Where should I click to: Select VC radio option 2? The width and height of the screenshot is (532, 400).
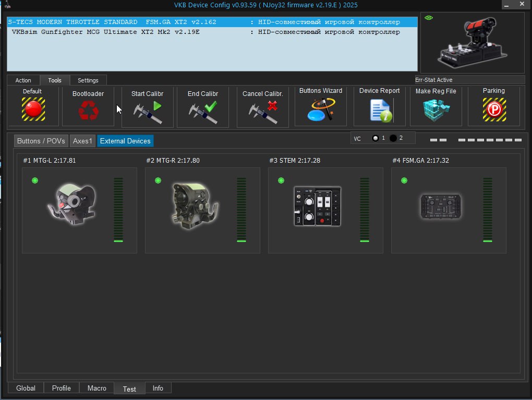[393, 138]
